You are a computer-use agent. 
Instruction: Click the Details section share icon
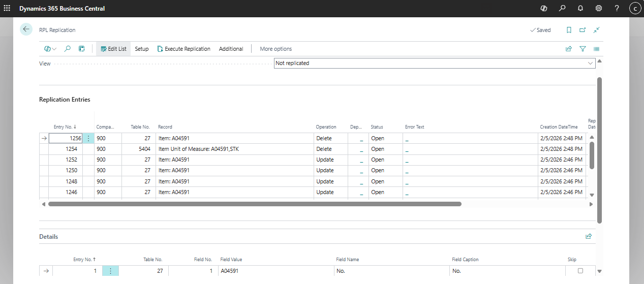click(589, 236)
